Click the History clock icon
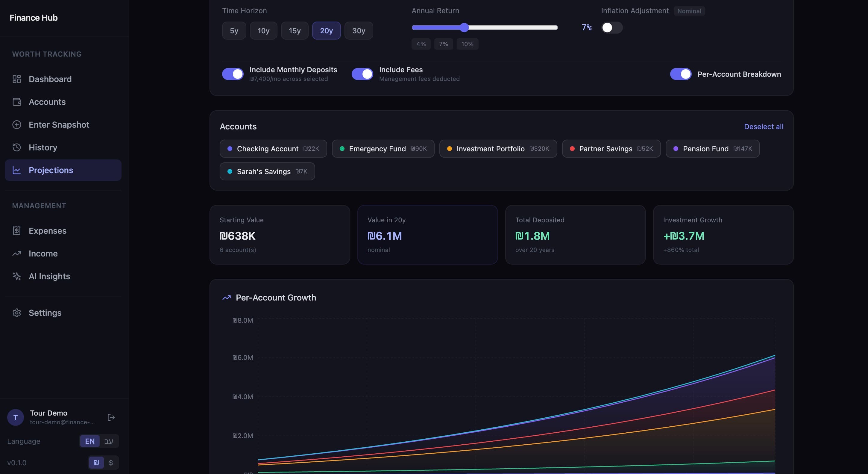868x474 pixels. 16,147
